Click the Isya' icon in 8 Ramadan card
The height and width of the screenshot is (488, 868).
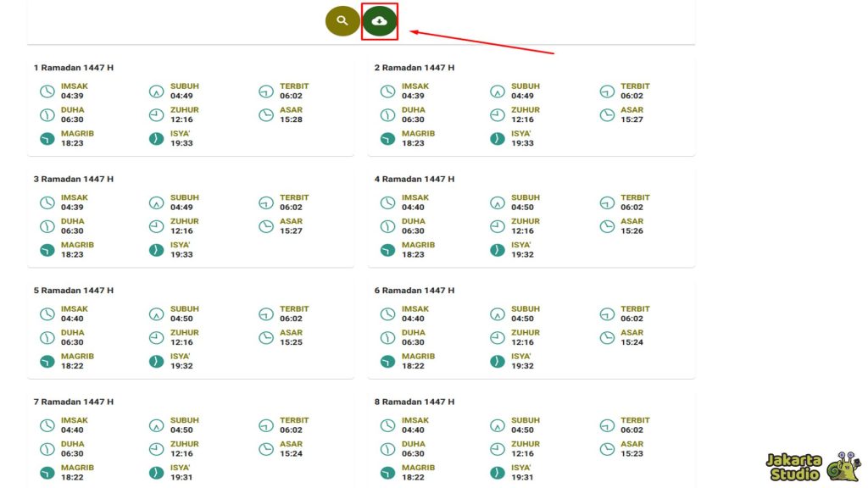(x=497, y=472)
